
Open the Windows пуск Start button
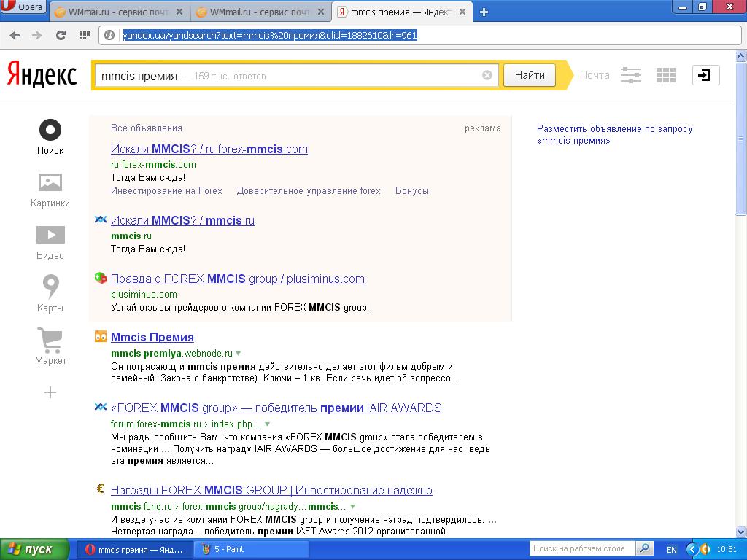pyautogui.click(x=35, y=550)
